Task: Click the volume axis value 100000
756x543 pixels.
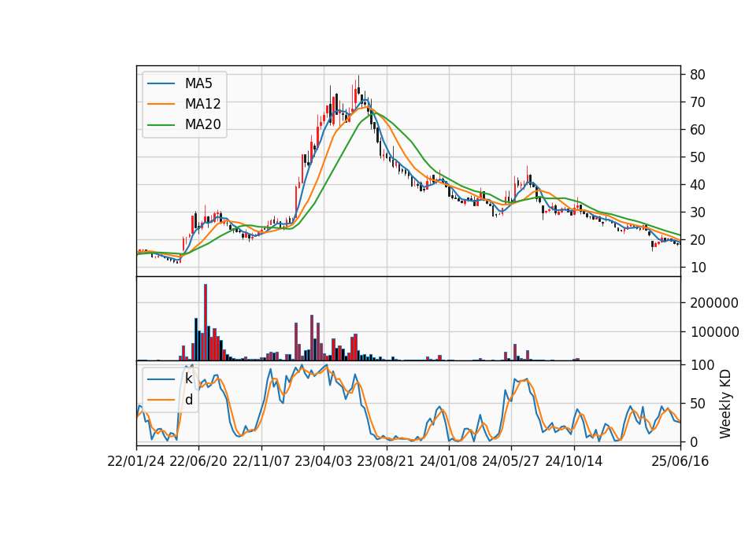Action: [x=714, y=332]
